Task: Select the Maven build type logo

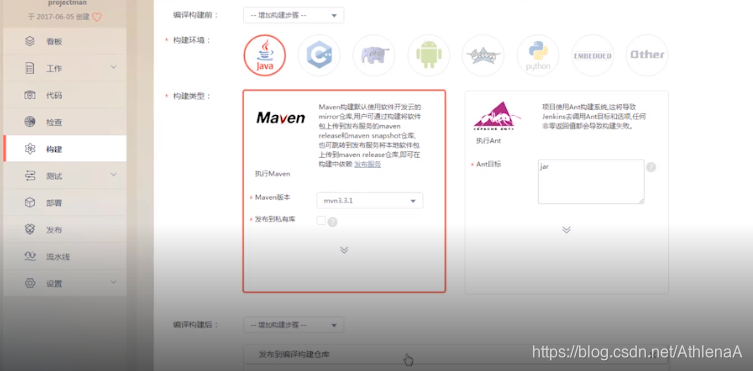Action: pos(280,118)
